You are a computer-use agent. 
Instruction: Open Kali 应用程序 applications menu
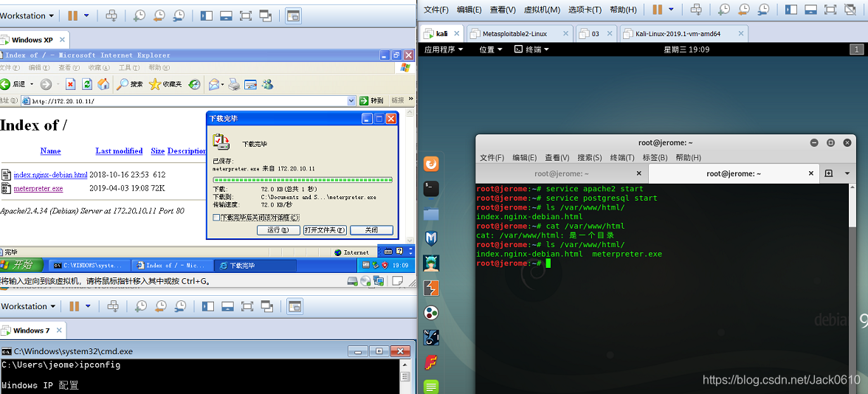444,49
